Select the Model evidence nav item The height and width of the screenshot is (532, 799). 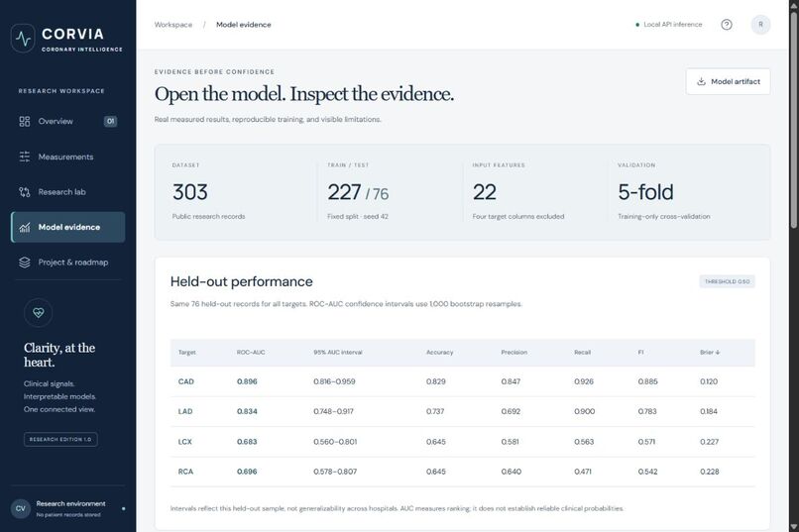tap(67, 227)
